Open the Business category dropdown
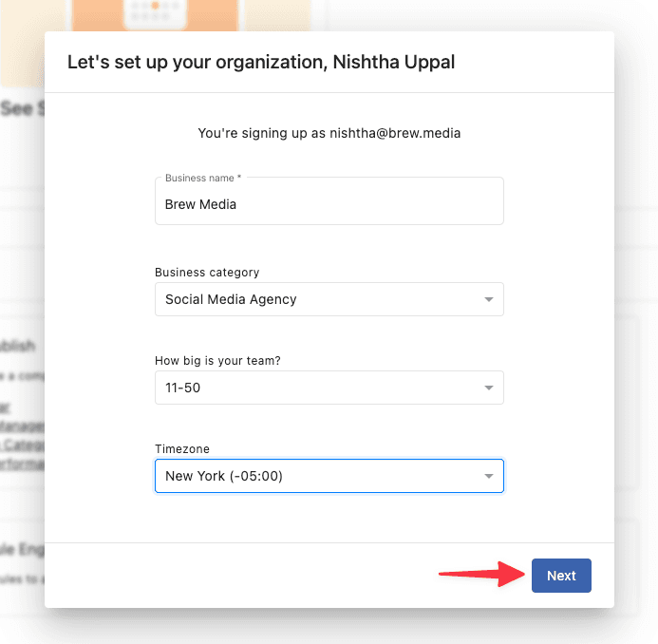Viewport: 658px width, 644px height. pyautogui.click(x=329, y=299)
